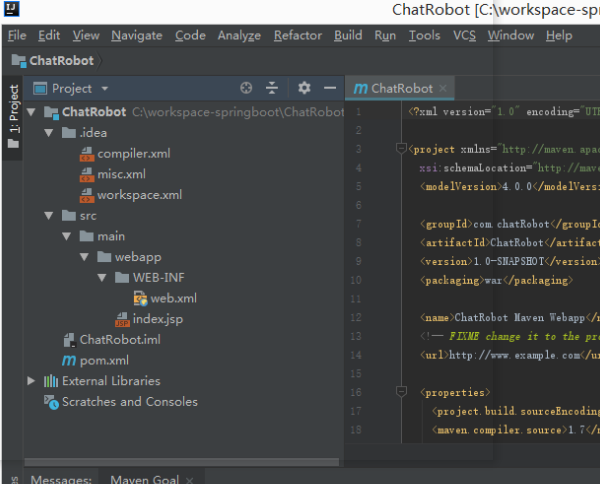600x484 pixels.
Task: Click the web.xml descriptor icon
Action: click(x=140, y=298)
